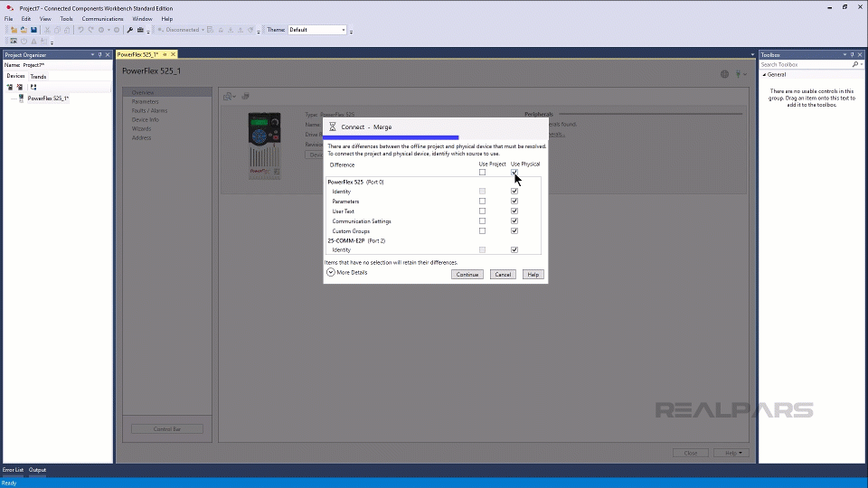Screen dimensions: 868x488
Task: Pin the Project Organizer panel
Action: (x=100, y=55)
